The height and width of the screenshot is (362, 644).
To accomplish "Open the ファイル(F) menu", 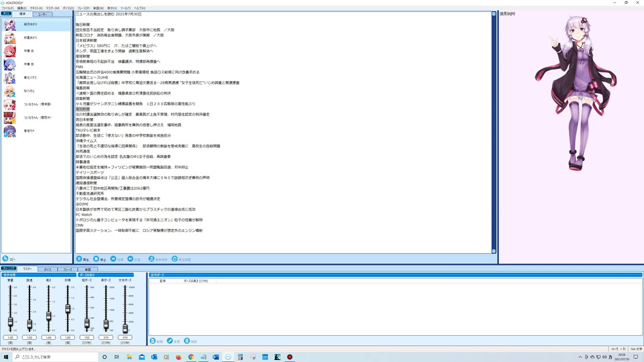I will (7, 8).
